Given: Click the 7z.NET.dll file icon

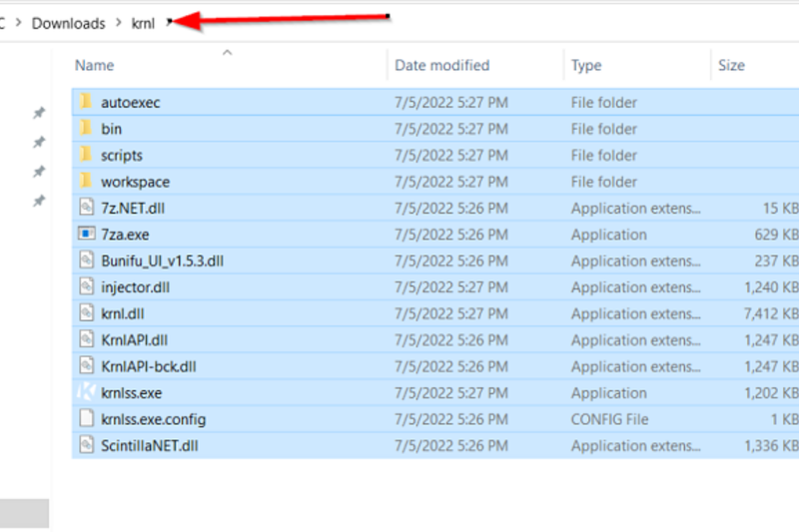Looking at the screenshot, I should [x=87, y=208].
